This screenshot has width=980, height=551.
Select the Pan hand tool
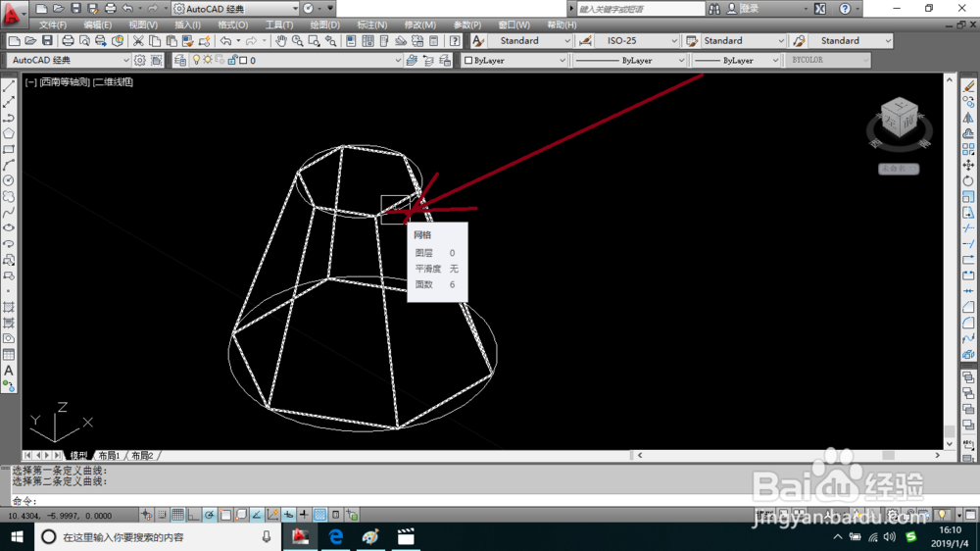pyautogui.click(x=281, y=41)
